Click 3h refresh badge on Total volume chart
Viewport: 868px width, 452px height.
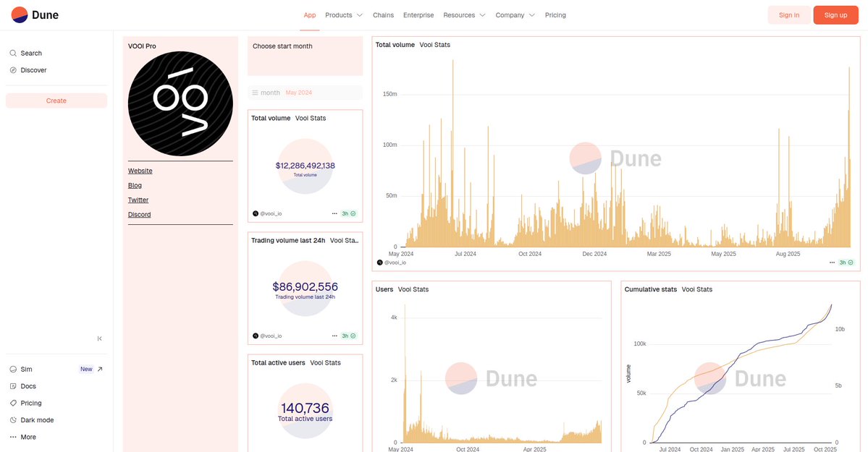[846, 263]
